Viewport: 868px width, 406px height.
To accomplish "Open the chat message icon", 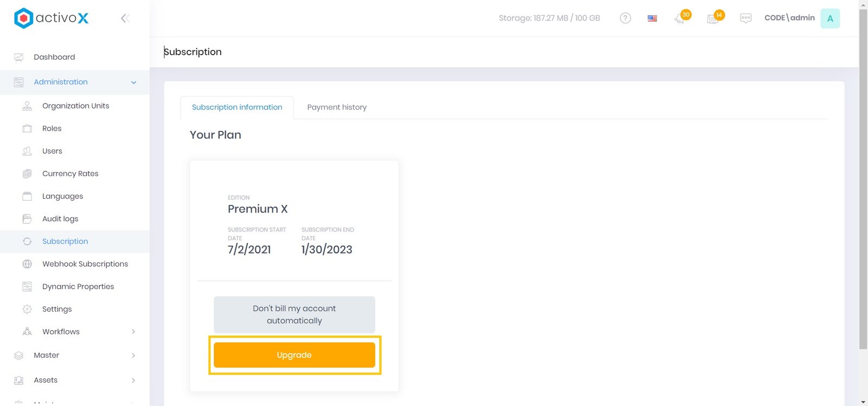I will point(745,18).
